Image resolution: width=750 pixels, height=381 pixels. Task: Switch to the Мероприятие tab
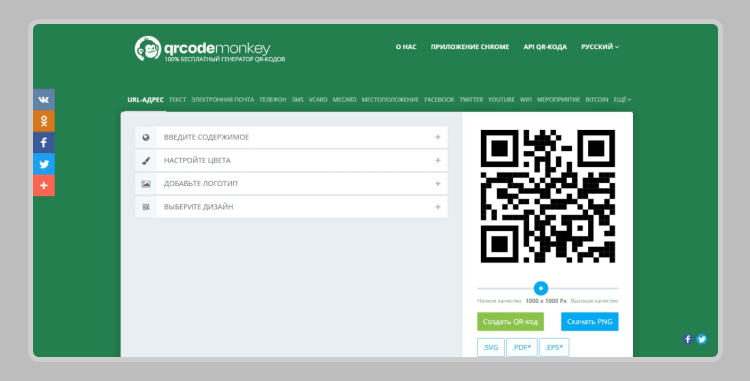pyautogui.click(x=558, y=99)
